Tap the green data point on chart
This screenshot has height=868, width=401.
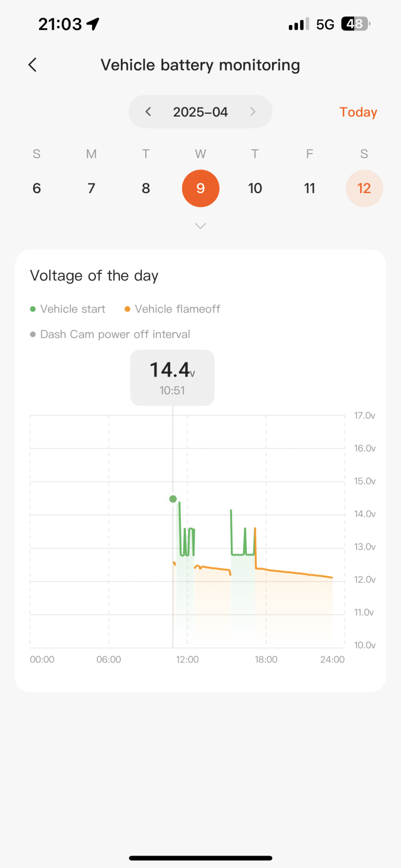[x=173, y=499]
